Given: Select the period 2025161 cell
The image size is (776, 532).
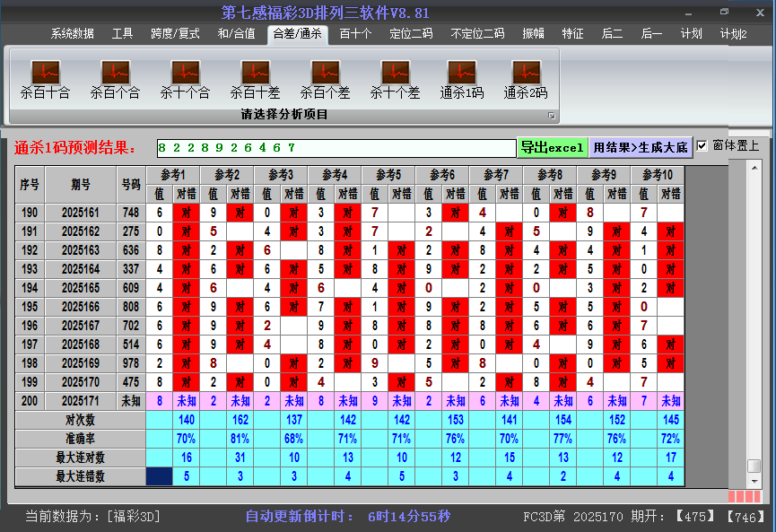Looking at the screenshot, I should point(81,213).
